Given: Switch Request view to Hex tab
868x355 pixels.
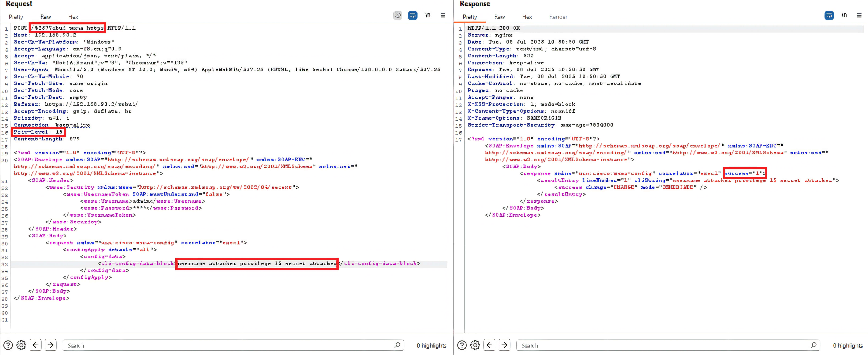Looking at the screenshot, I should [x=73, y=17].
